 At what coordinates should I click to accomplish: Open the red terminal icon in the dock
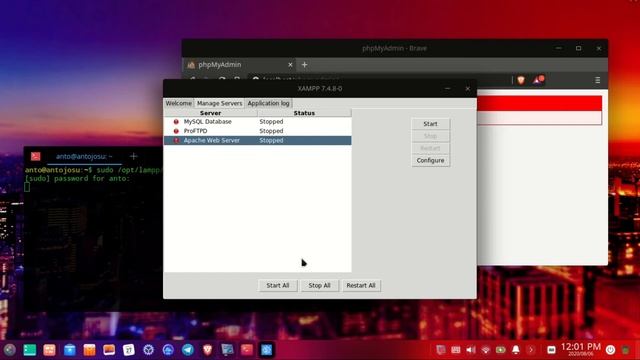[x=247, y=350]
